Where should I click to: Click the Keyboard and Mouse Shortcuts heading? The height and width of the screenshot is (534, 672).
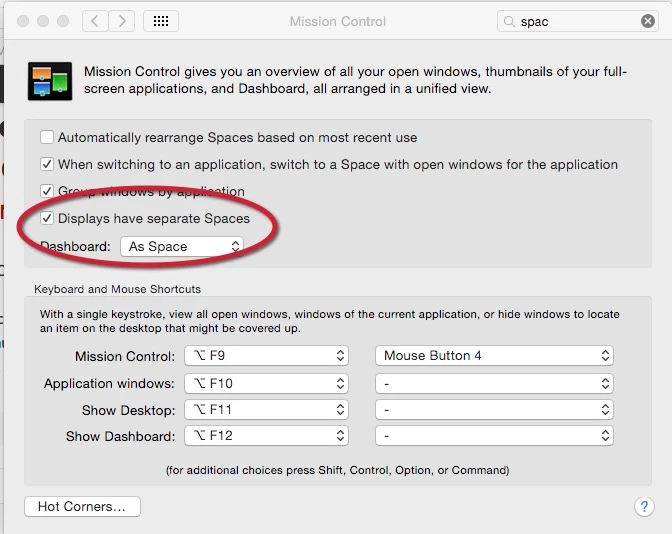pyautogui.click(x=117, y=289)
